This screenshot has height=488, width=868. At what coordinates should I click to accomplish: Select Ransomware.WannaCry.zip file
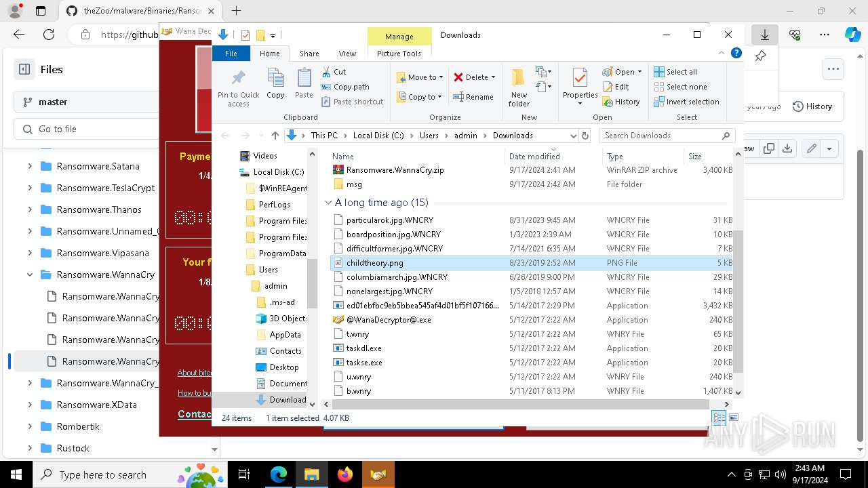click(x=395, y=170)
